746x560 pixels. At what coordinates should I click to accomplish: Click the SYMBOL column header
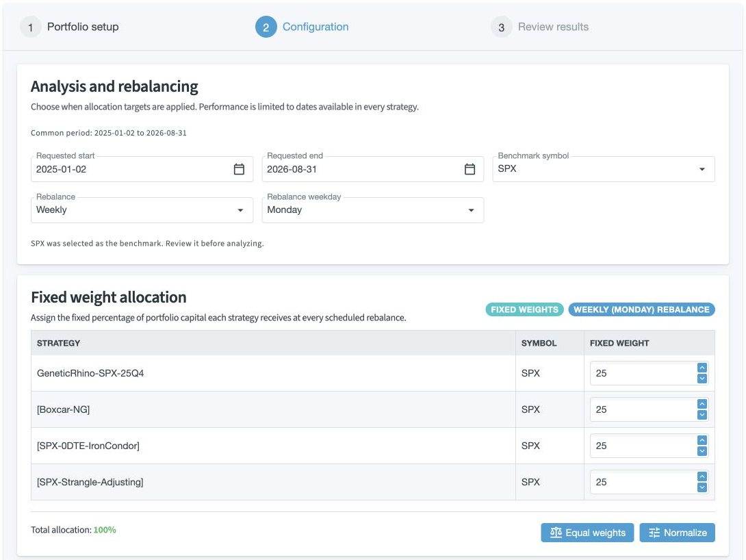pos(539,343)
